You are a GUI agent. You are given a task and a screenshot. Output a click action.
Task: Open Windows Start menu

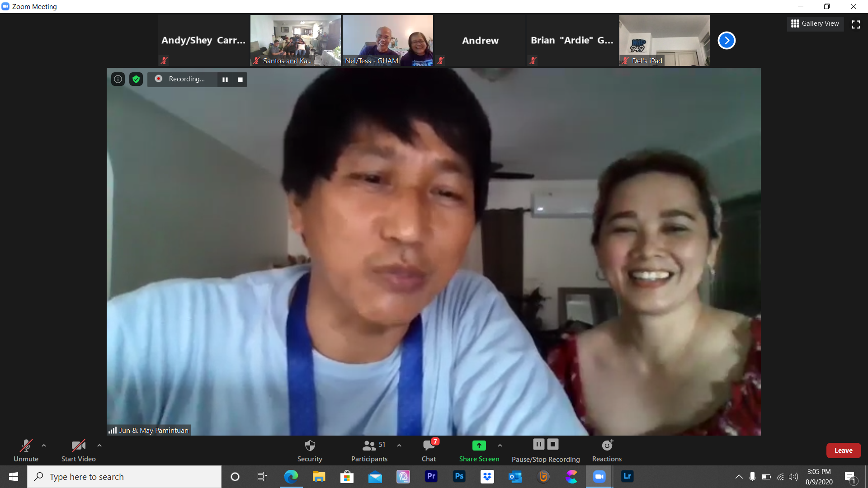pos(14,477)
